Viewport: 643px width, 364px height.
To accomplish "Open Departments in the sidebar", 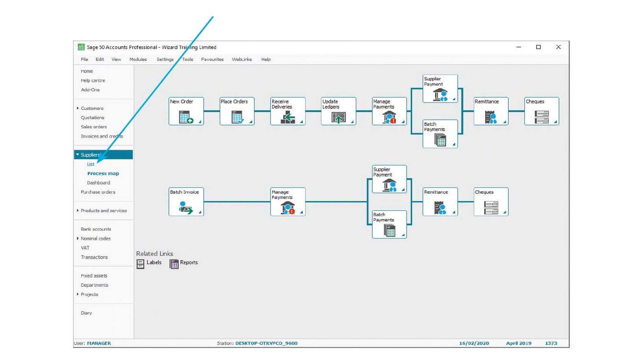I will tap(95, 285).
